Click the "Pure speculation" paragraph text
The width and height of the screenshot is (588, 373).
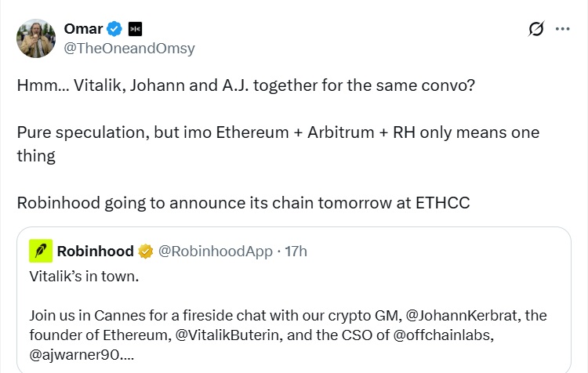click(278, 144)
